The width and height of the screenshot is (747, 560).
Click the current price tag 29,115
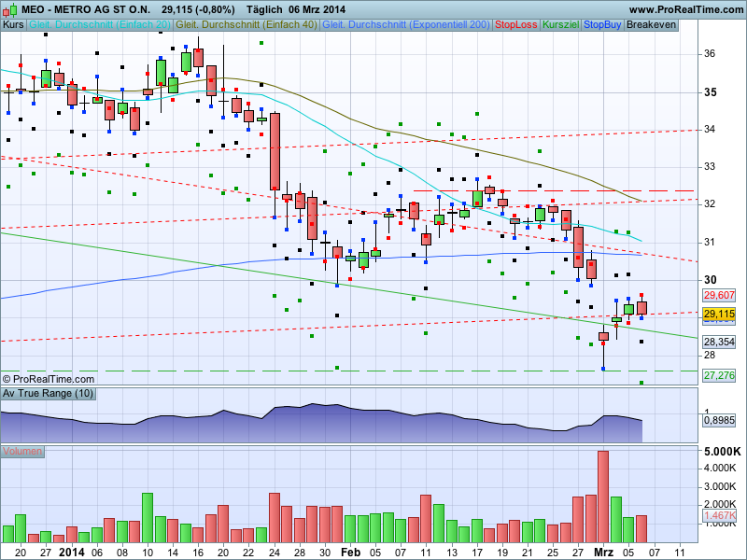coord(719,314)
